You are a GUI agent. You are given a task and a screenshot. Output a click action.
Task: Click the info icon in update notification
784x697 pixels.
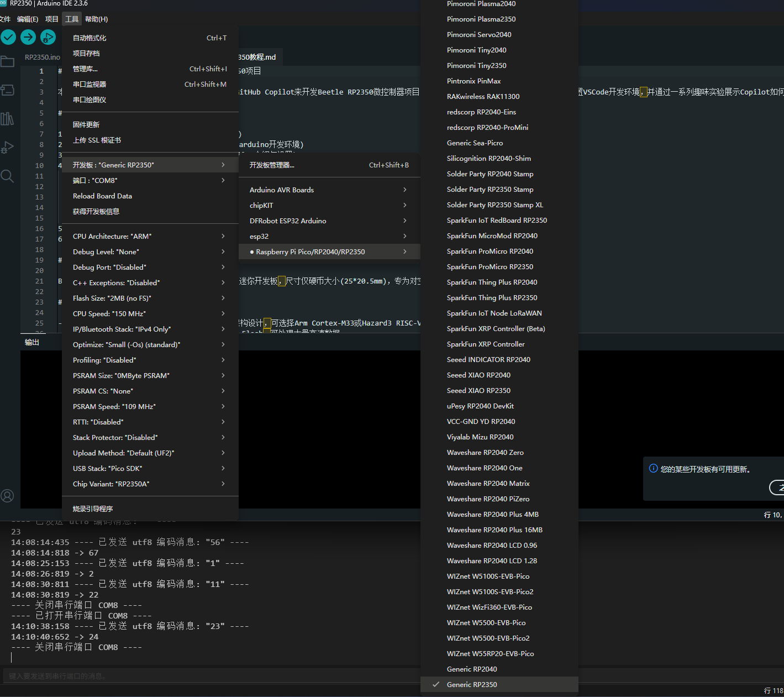(x=653, y=469)
